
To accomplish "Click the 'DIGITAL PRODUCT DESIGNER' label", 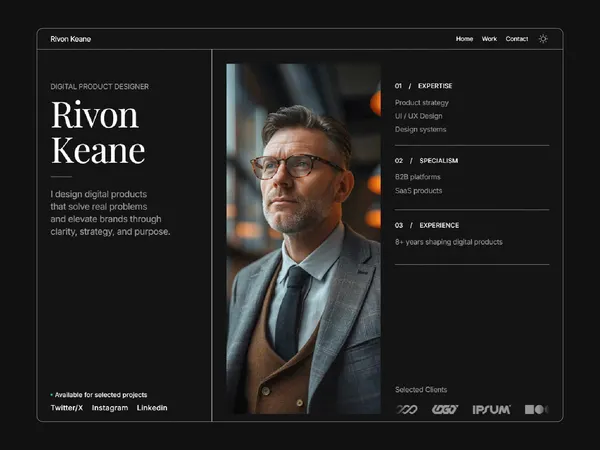I will 99,86.
